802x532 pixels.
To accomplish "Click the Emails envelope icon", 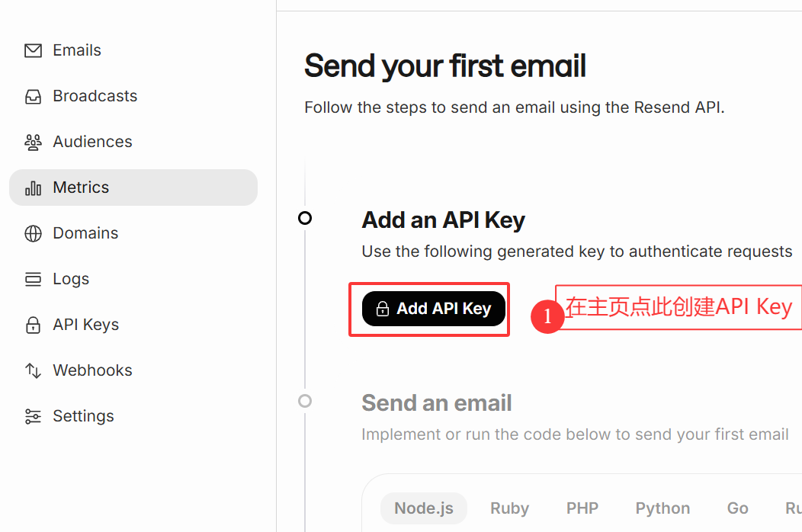I will (34, 50).
